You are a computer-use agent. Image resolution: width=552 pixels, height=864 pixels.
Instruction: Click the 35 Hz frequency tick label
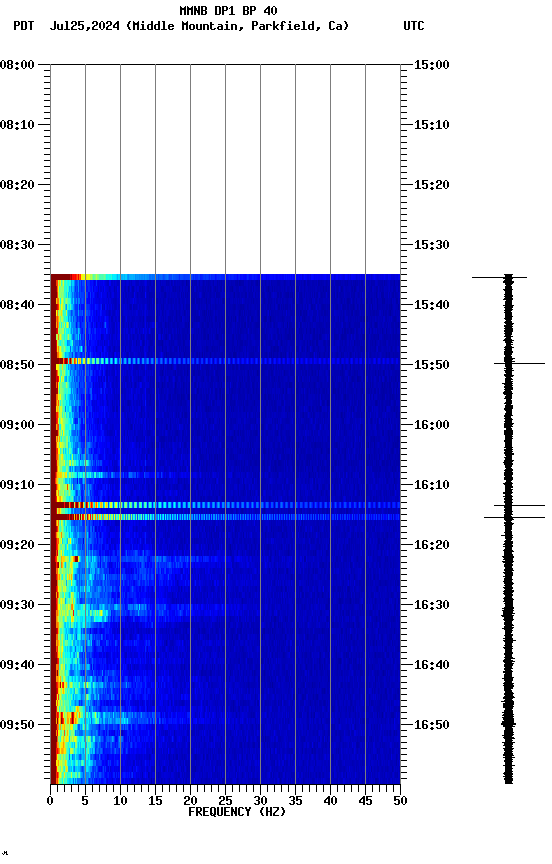pos(295,801)
